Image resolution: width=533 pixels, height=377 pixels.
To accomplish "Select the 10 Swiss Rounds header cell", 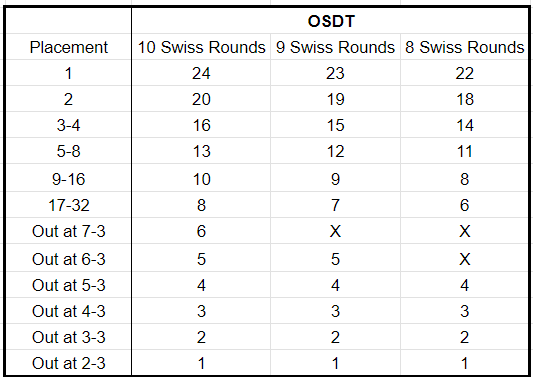I will [x=201, y=47].
